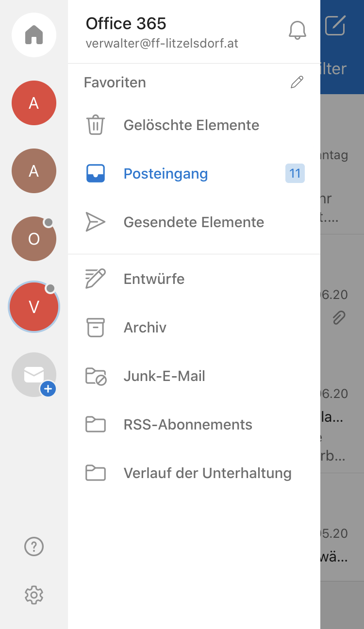Tap the blocked folder icon for Junk-E-Mail

[x=96, y=376]
